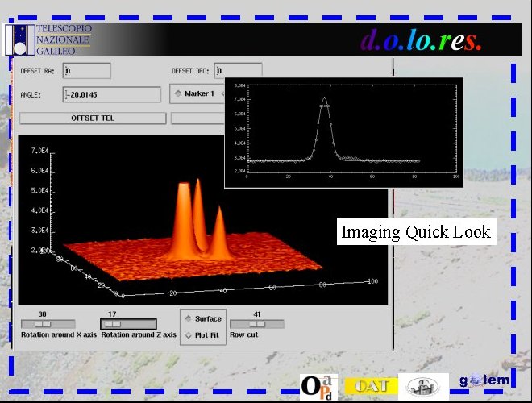Select the Surface display mode

coord(202,319)
